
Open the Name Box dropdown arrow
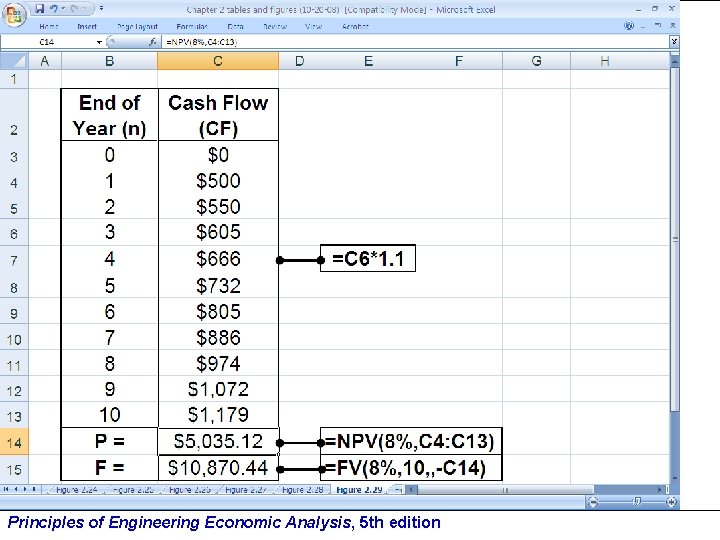point(99,42)
